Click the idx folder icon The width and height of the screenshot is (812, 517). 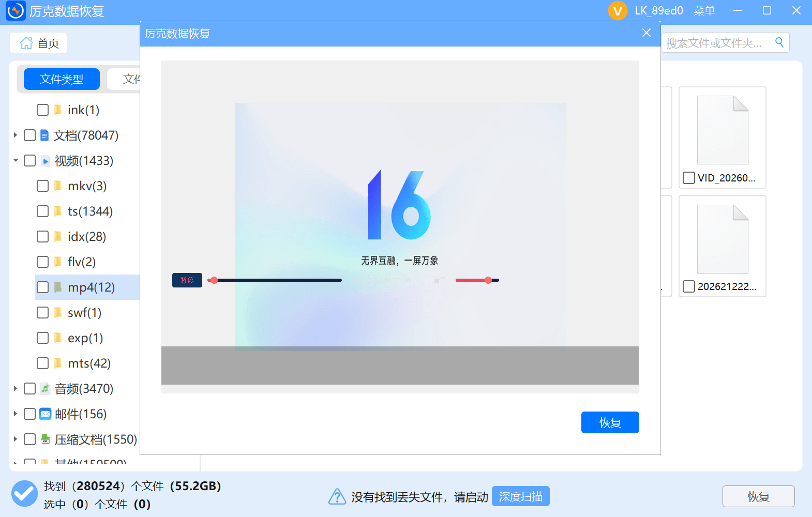(x=58, y=237)
